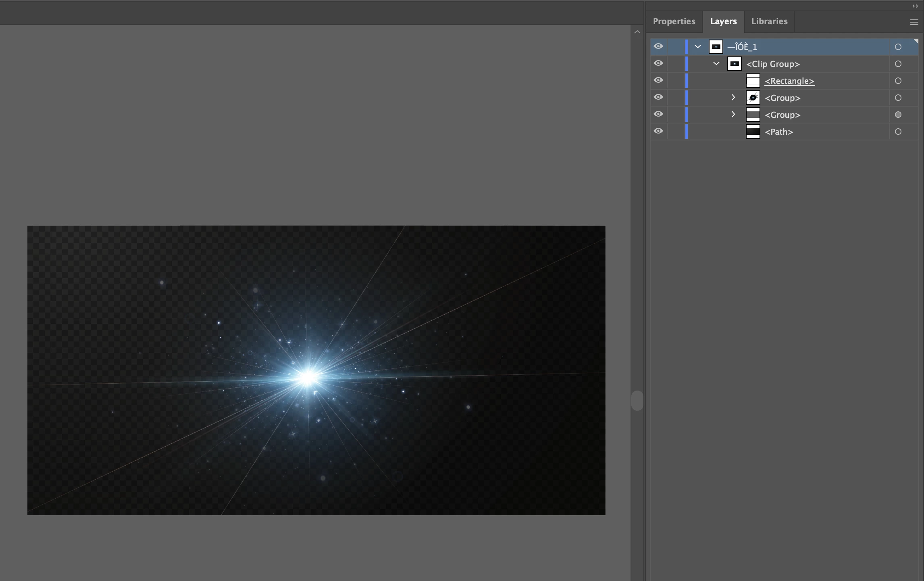Hide the Clip Group with eye icon
924x581 pixels.
click(x=658, y=63)
